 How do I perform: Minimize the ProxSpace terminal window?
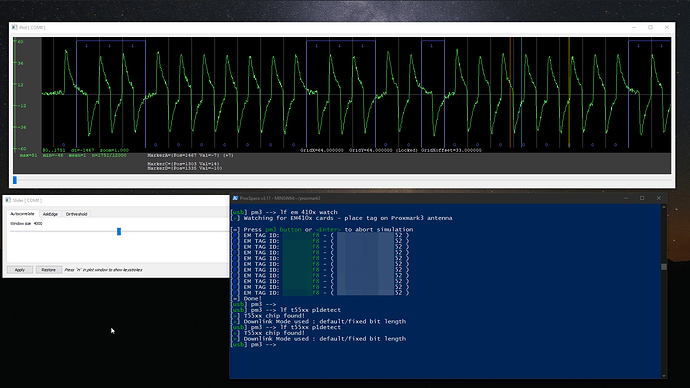[626, 198]
